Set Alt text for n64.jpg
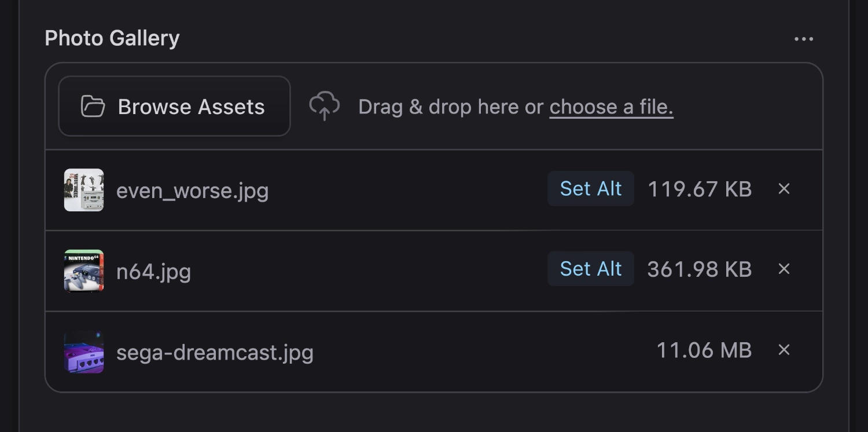This screenshot has width=868, height=432. [590, 268]
